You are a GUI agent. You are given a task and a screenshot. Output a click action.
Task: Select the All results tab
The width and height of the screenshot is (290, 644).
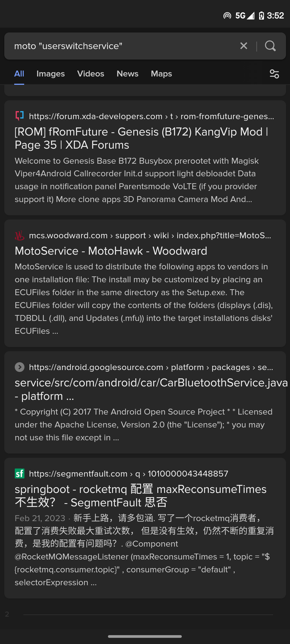coord(19,74)
